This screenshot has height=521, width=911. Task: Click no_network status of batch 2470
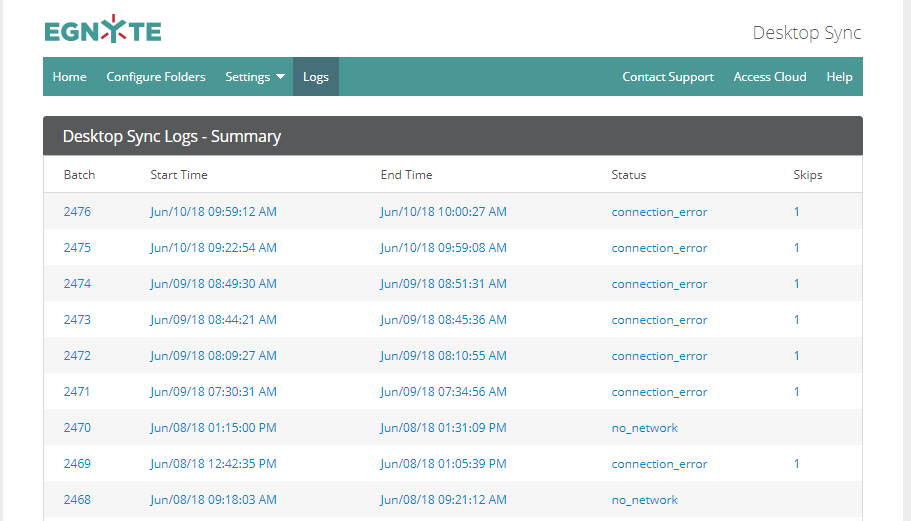[644, 428]
